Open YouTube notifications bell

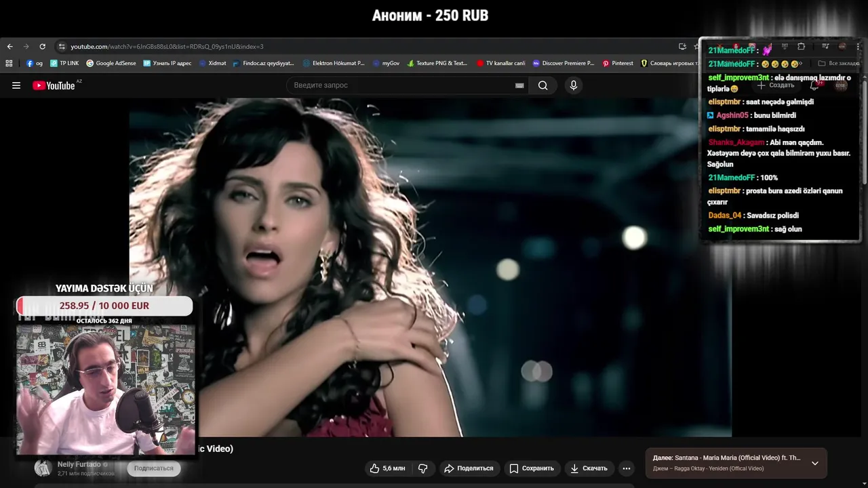[x=814, y=85]
